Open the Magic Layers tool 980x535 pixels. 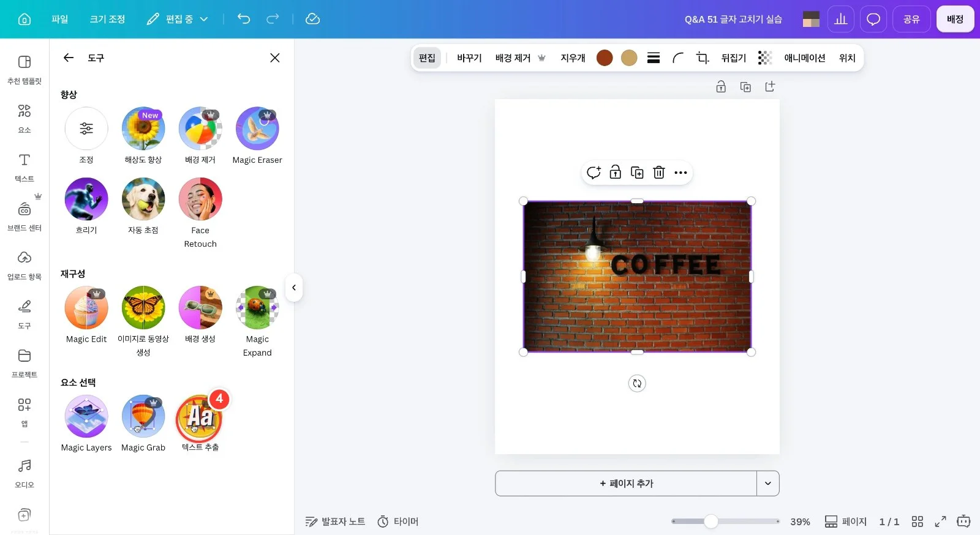(x=86, y=416)
